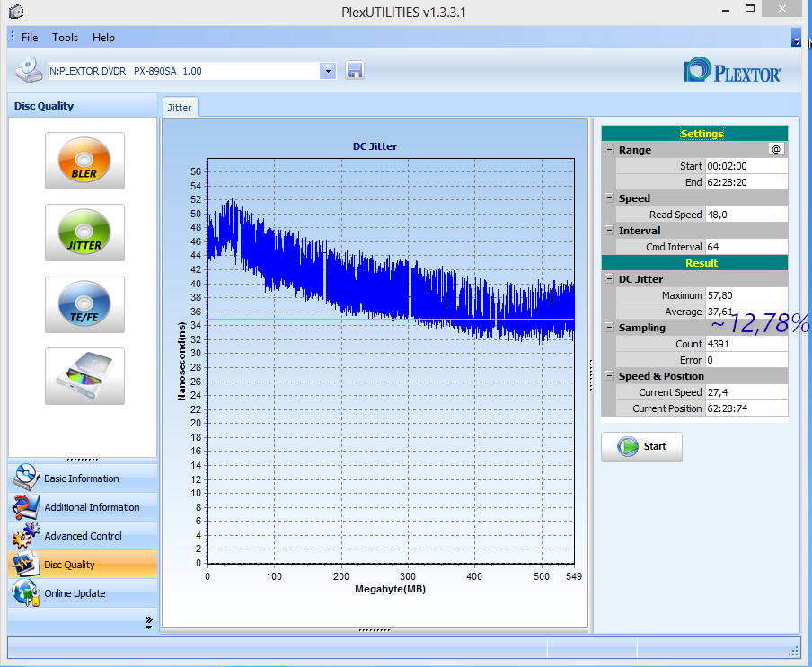Collapse the Speed & Position section

pyautogui.click(x=609, y=375)
